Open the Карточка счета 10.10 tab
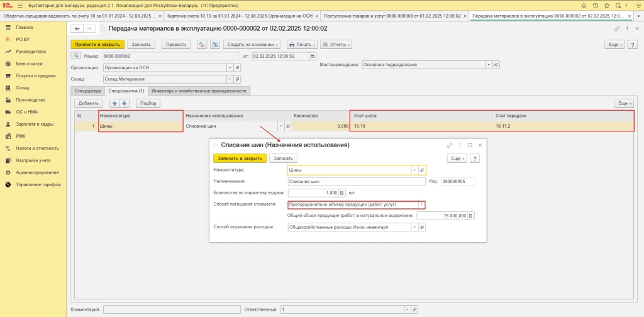This screenshot has width=644, height=317. [240, 16]
